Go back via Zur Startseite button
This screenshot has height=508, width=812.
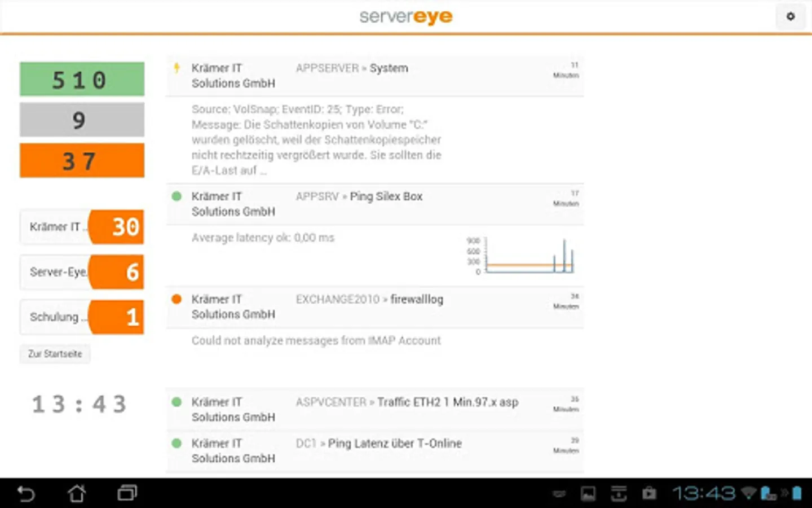(55, 354)
